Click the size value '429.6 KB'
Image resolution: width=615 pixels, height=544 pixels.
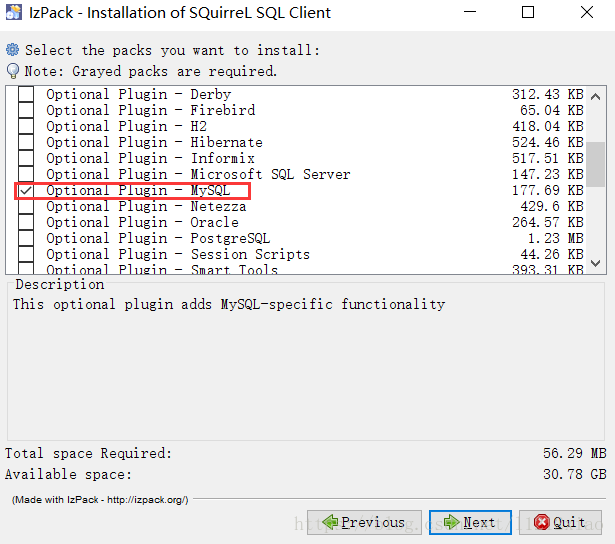click(552, 207)
